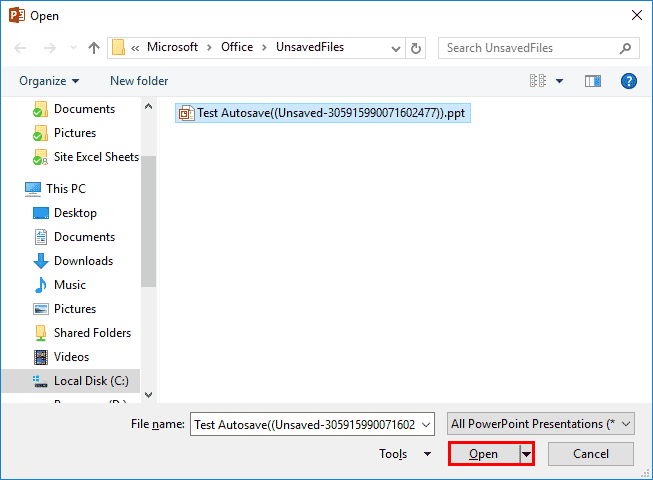This screenshot has height=480, width=653.
Task: Click the folder icon in address bar
Action: (118, 47)
